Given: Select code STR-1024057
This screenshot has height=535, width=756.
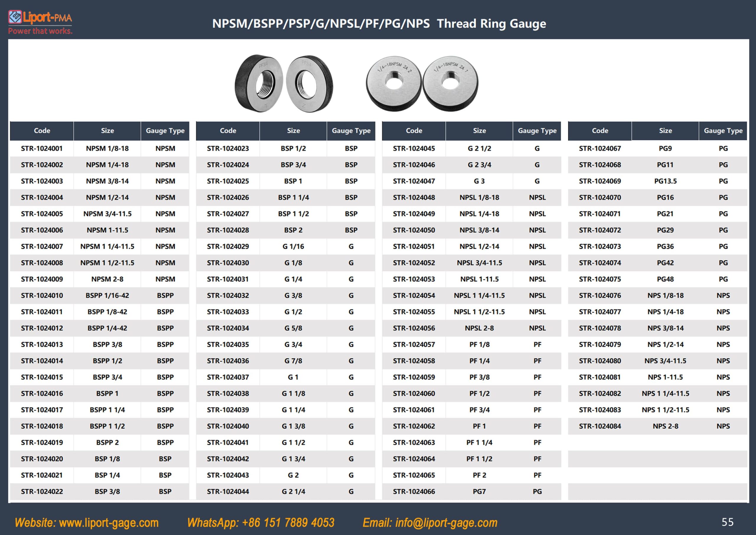Looking at the screenshot, I should click(x=414, y=344).
